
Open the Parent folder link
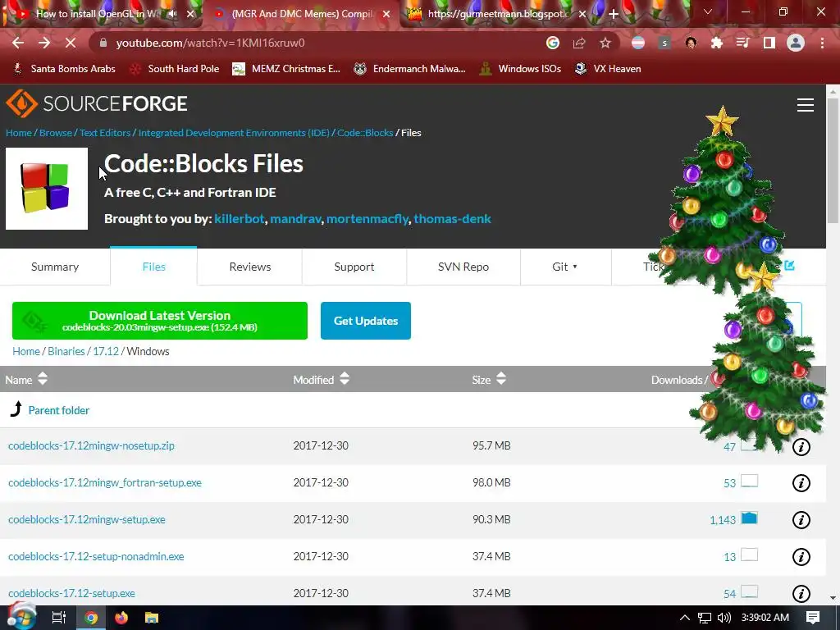[x=58, y=410]
